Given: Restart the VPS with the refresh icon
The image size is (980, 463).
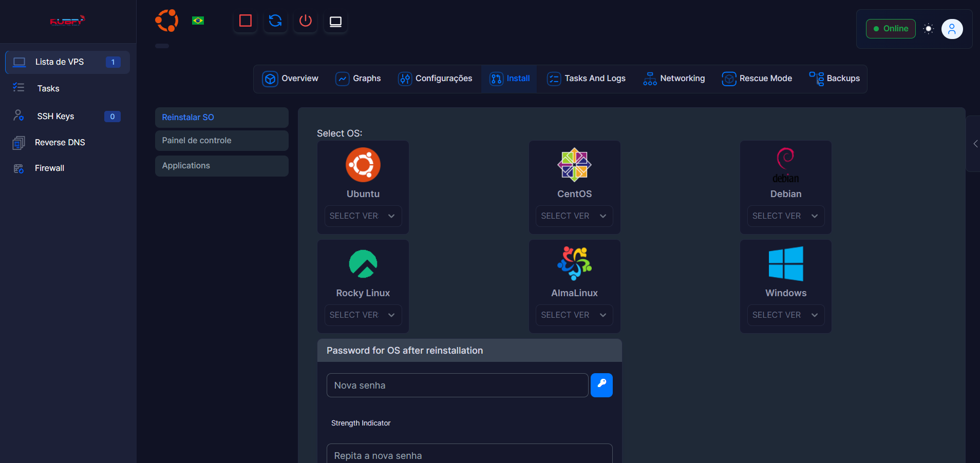Looking at the screenshot, I should click(x=275, y=21).
